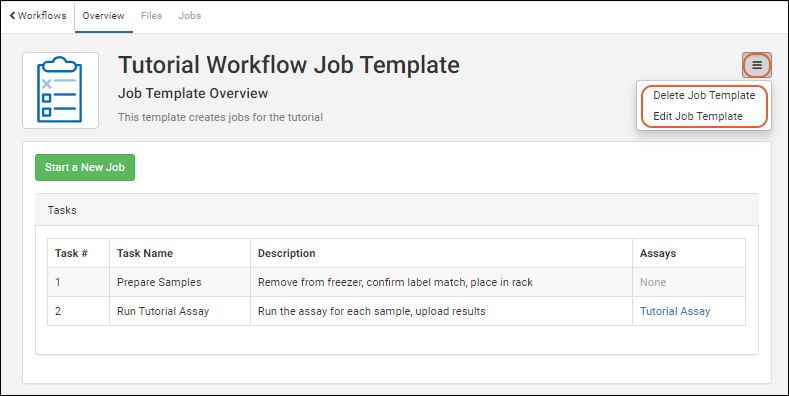The height and width of the screenshot is (396, 789).
Task: Select Delete Job Template
Action: pyautogui.click(x=704, y=95)
